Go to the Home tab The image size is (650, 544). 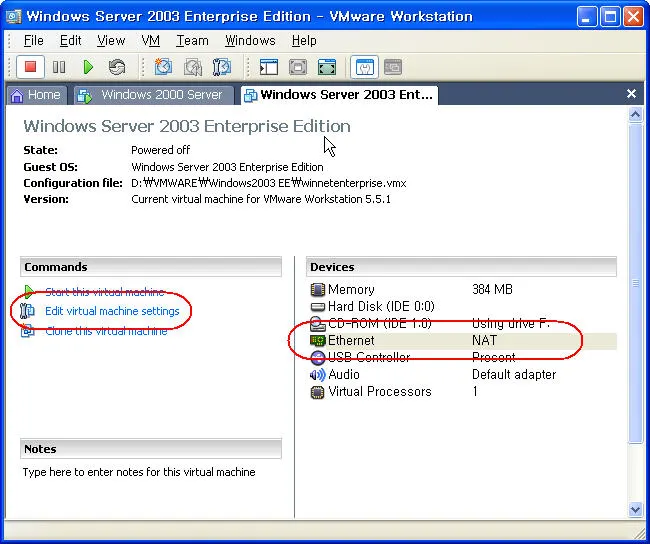coord(35,95)
